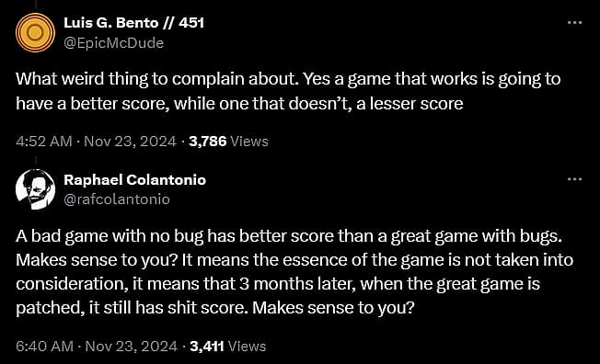View the 3,411 Views analytics count
Image resolution: width=600 pixels, height=364 pixels.
pyautogui.click(x=227, y=347)
